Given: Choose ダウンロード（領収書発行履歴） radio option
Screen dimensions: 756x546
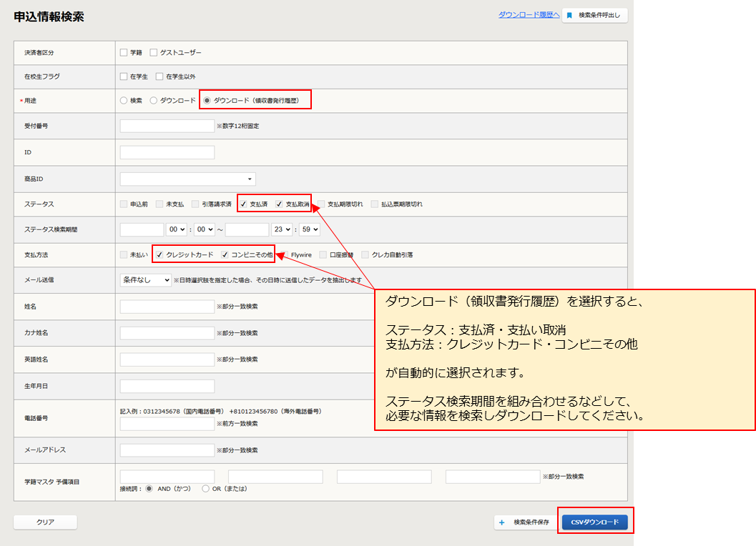Looking at the screenshot, I should click(x=207, y=101).
